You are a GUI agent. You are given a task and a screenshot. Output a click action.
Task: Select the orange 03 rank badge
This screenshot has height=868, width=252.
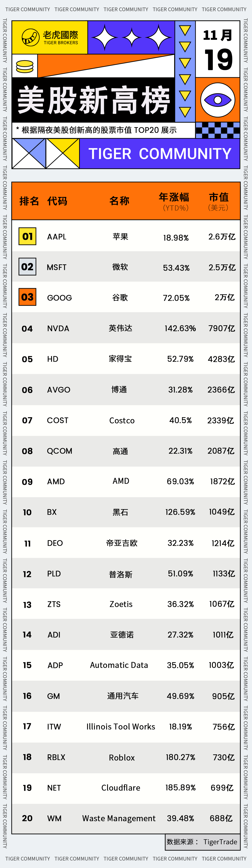point(27,297)
